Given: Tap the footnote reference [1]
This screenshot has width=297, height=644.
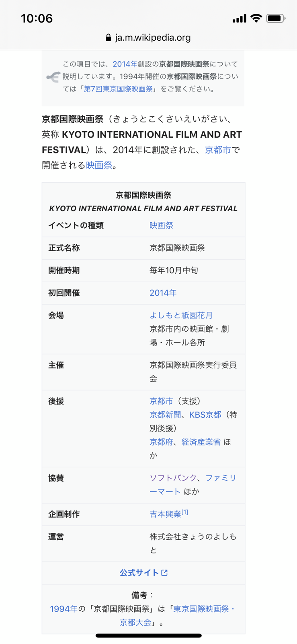Looking at the screenshot, I should click(x=185, y=512).
